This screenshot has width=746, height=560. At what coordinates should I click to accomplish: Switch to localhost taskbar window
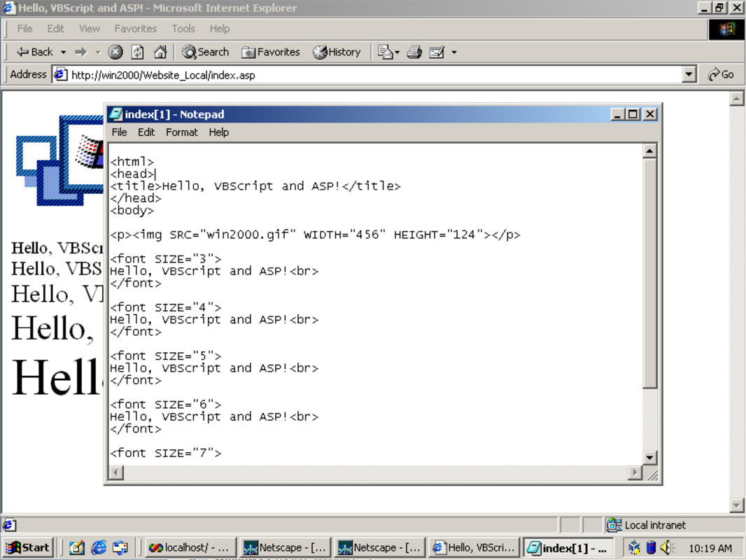click(189, 547)
